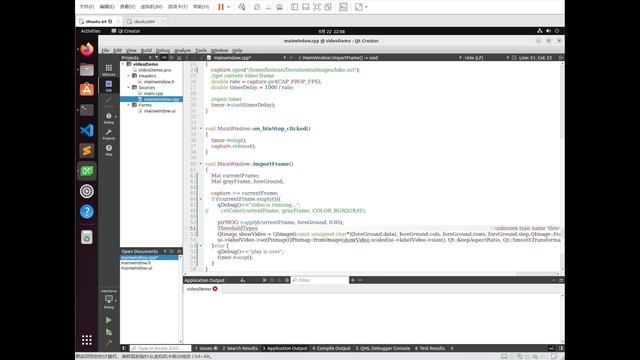Enter VMware full screen mode icon

point(317,7)
